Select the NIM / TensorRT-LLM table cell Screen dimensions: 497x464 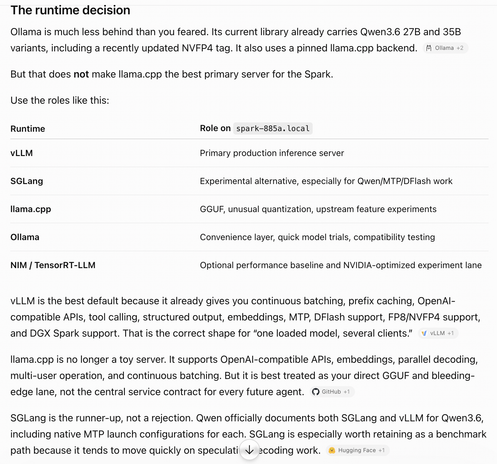click(x=53, y=265)
